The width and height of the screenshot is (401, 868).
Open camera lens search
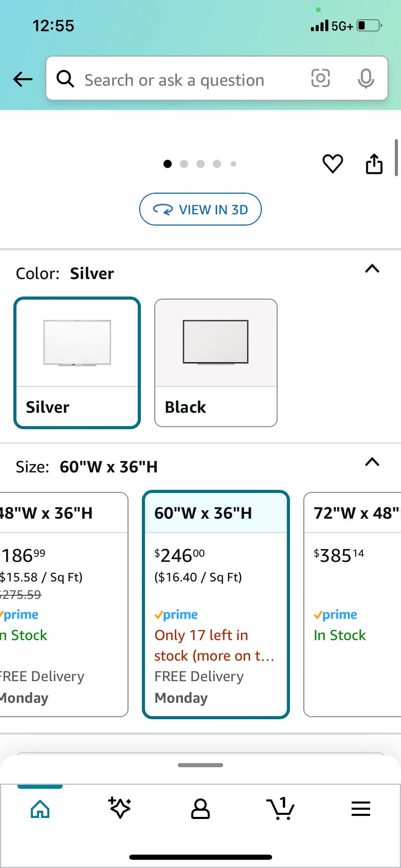tap(320, 79)
